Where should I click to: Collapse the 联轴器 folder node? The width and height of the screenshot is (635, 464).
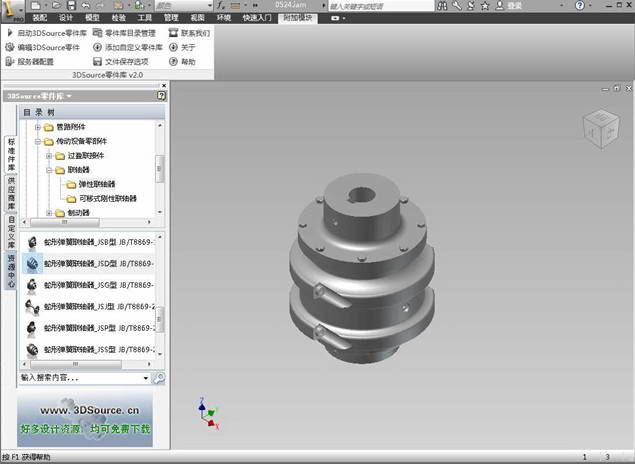[x=49, y=170]
